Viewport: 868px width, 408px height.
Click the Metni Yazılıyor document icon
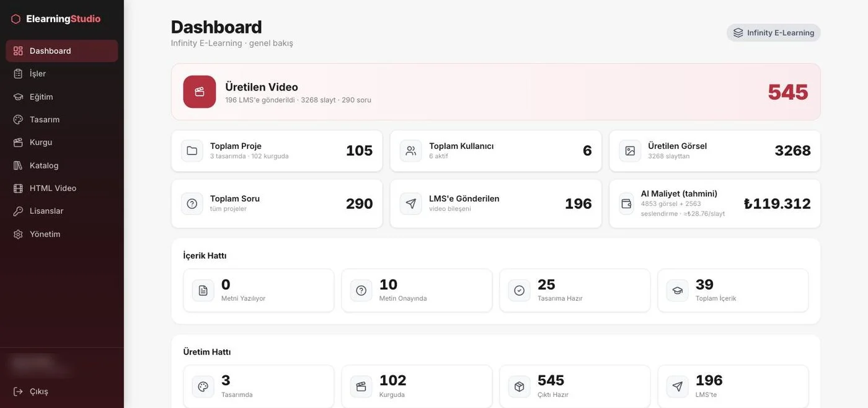coord(203,290)
